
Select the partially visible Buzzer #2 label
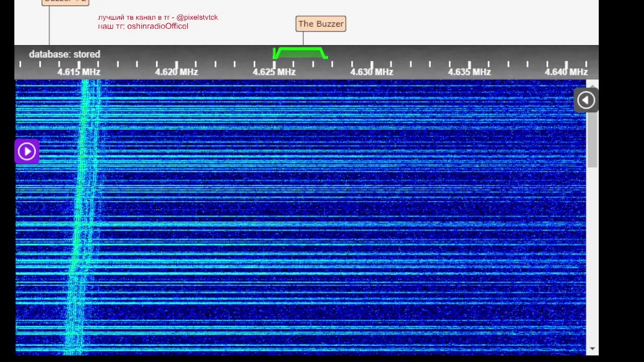click(x=65, y=2)
